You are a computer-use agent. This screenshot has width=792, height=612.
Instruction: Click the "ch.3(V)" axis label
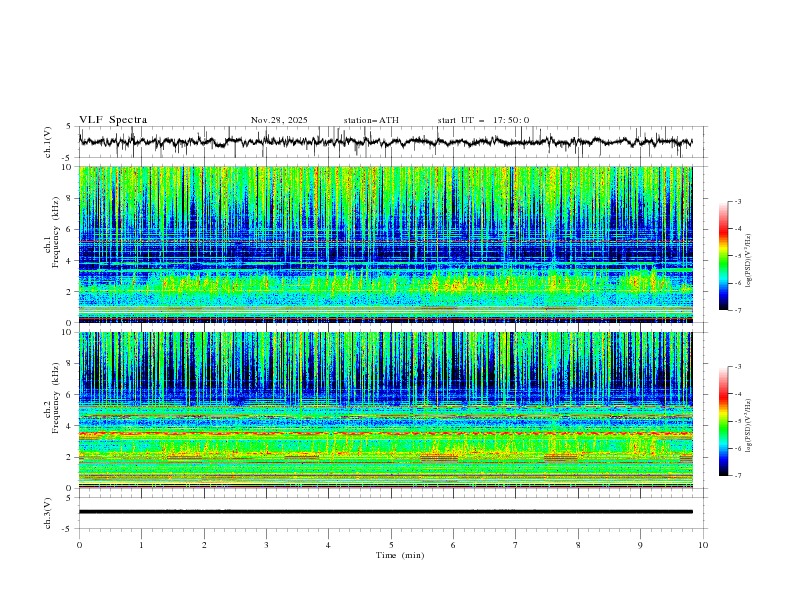[x=48, y=513]
